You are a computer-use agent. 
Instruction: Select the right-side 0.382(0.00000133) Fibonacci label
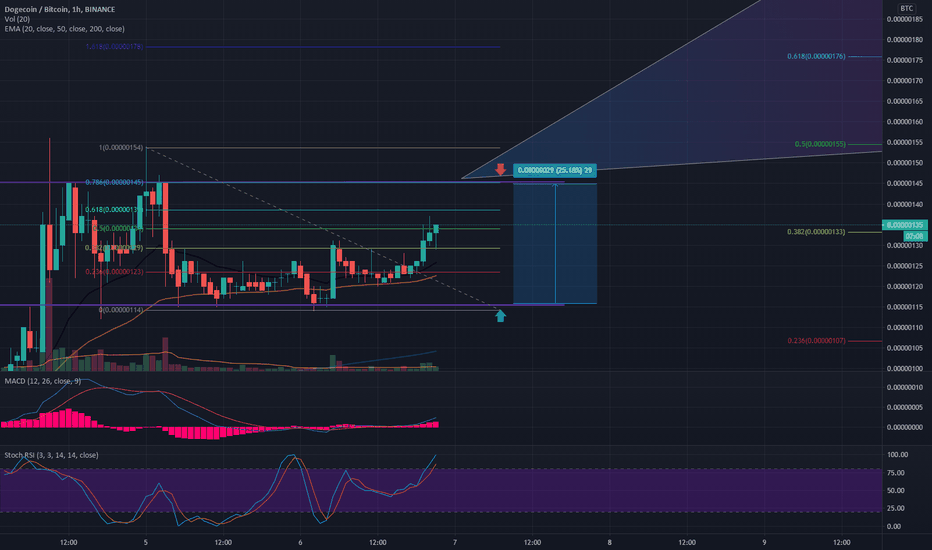[816, 232]
